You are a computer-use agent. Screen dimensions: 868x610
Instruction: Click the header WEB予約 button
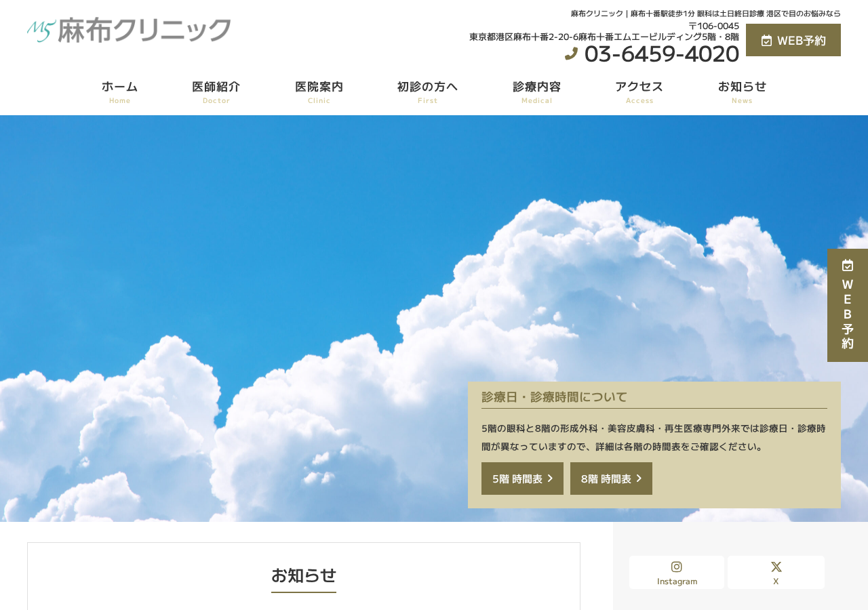pyautogui.click(x=793, y=40)
